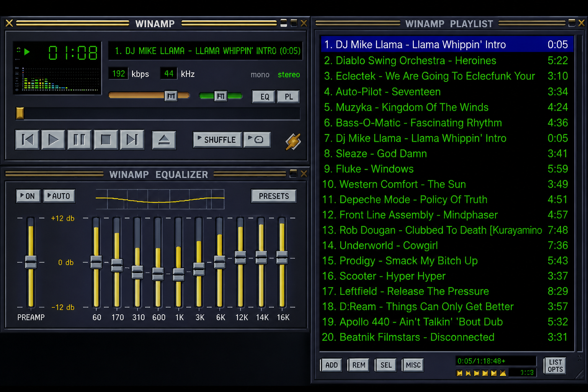588x392 pixels.
Task: Minimize the main Winamp window
Action: [284, 23]
